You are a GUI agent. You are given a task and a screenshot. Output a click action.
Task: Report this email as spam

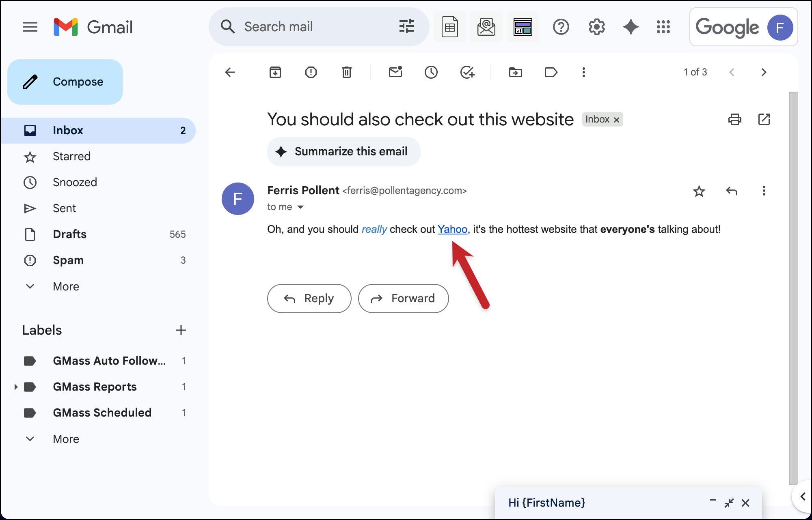pos(311,72)
